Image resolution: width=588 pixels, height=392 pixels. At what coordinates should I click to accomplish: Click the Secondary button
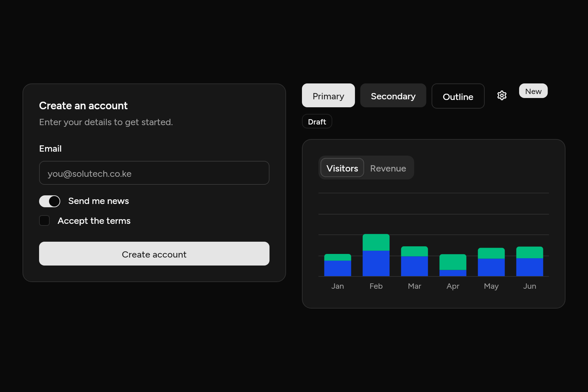tap(393, 96)
